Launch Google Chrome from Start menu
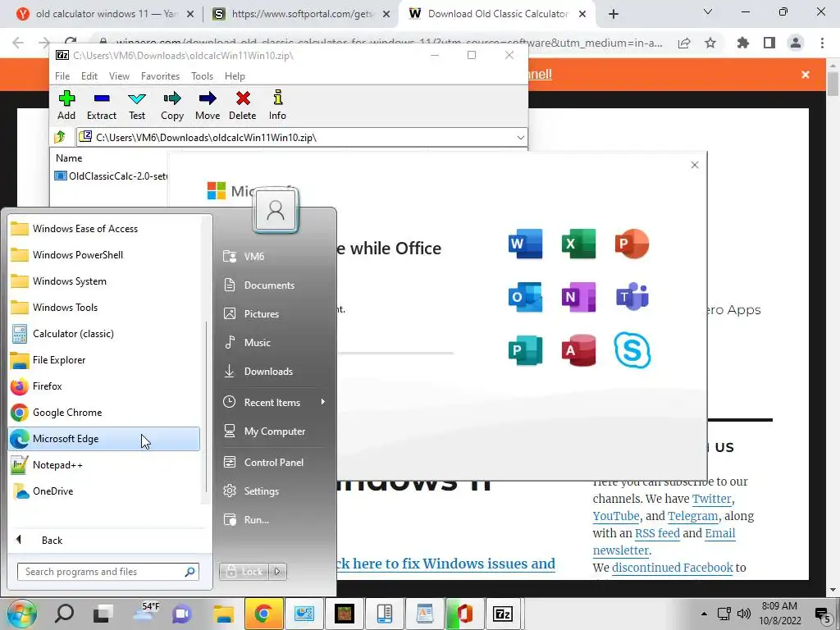 [104, 413]
